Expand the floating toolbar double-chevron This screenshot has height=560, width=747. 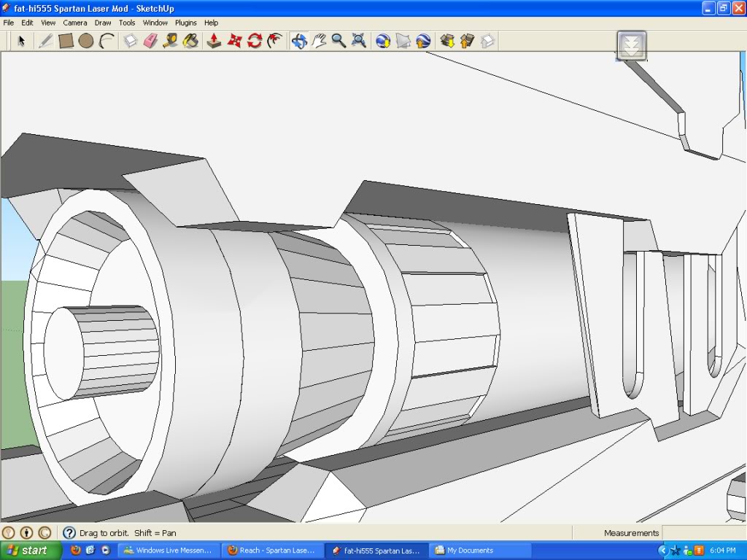pos(632,46)
